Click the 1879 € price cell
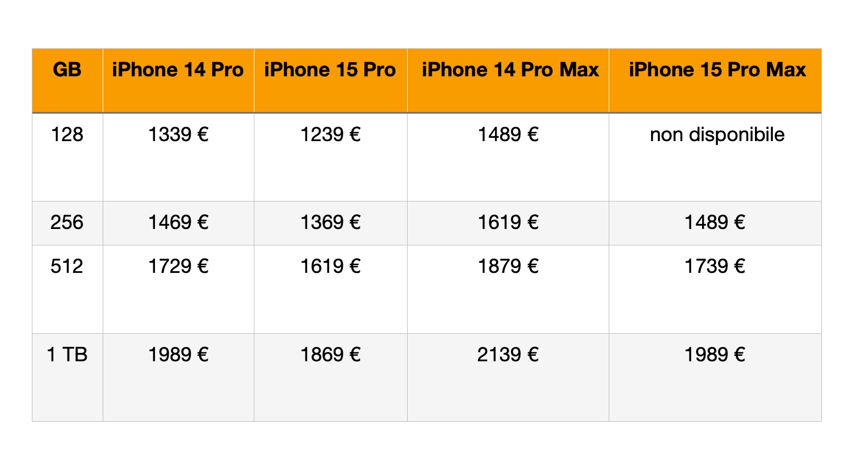This screenshot has width=868, height=459. [508, 266]
